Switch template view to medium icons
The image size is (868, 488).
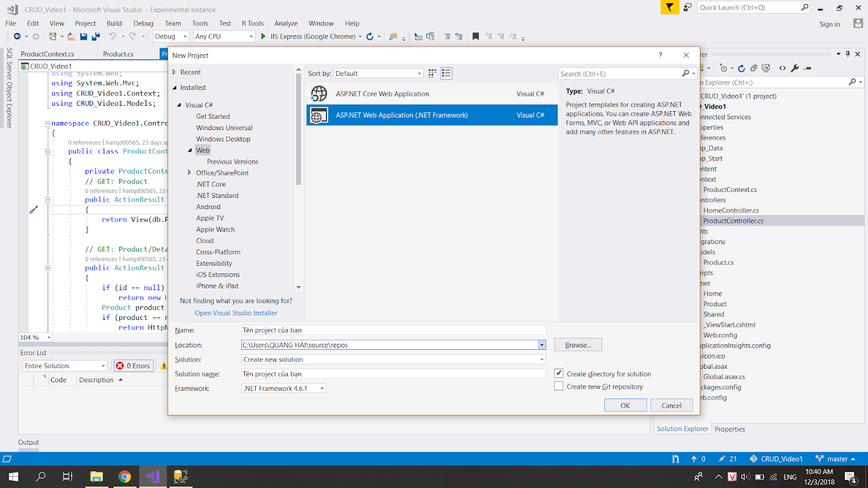pos(431,73)
